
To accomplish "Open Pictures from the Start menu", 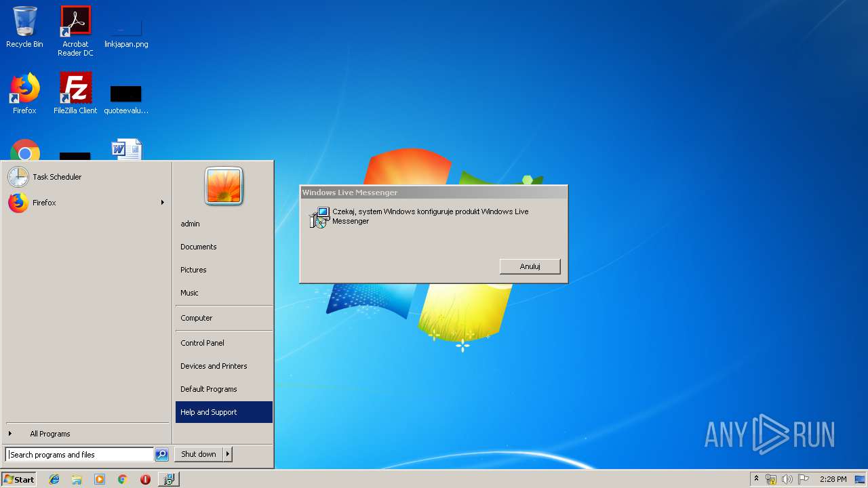I will point(224,270).
